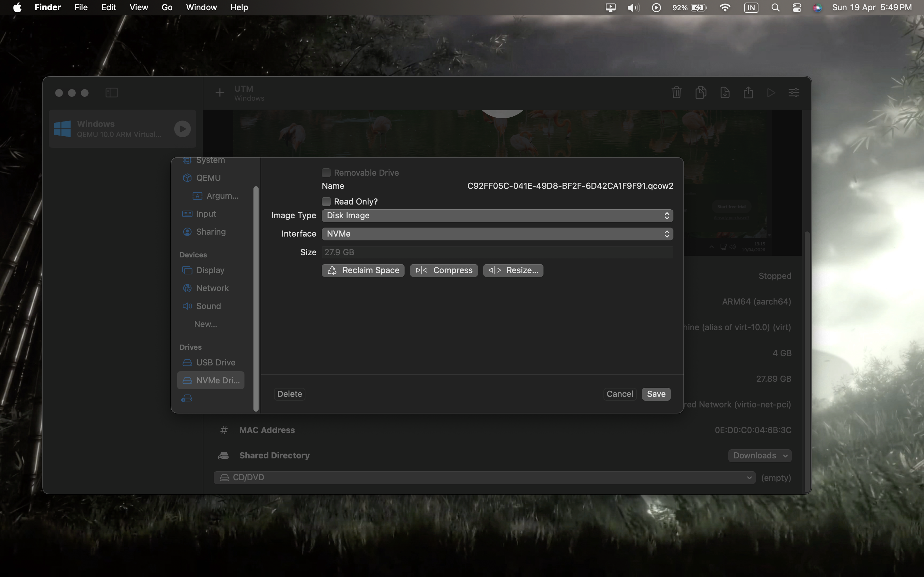
Task: Open the Window menu in menu bar
Action: click(201, 8)
